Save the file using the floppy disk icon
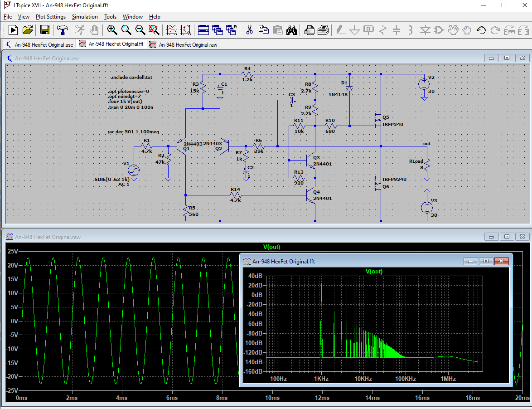This screenshot has height=409, width=532. 45,30
